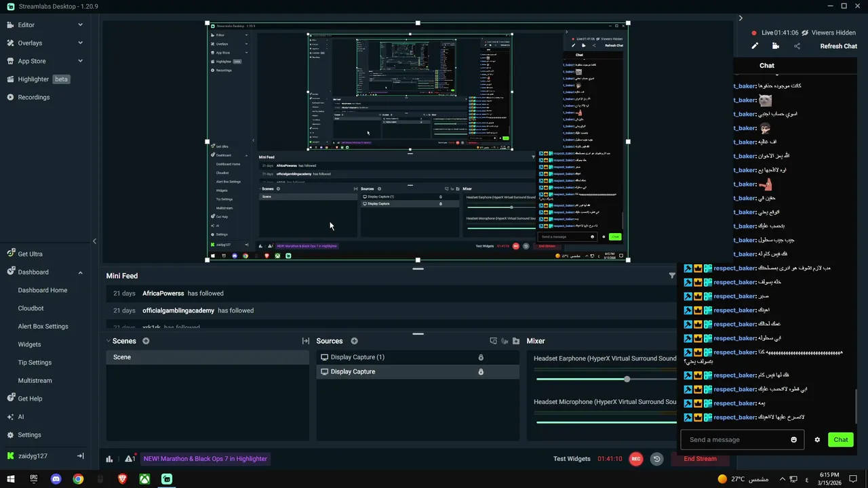Open the Settings gear in the sidebar
This screenshot has width=868, height=488.
click(10, 435)
